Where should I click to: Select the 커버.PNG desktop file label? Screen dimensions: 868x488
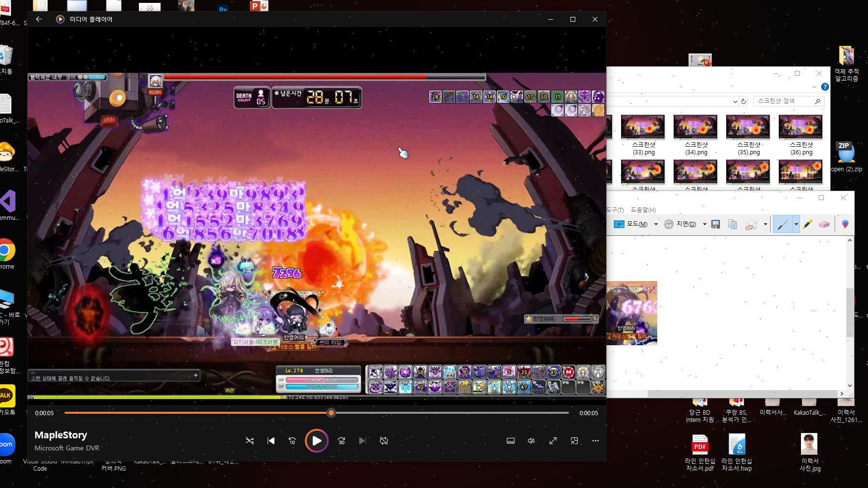(x=113, y=468)
